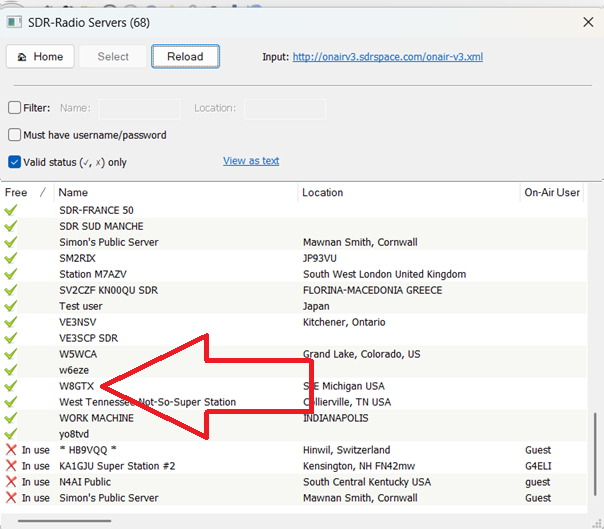
Task: Focus the Location filter input field
Action: pyautogui.click(x=285, y=109)
